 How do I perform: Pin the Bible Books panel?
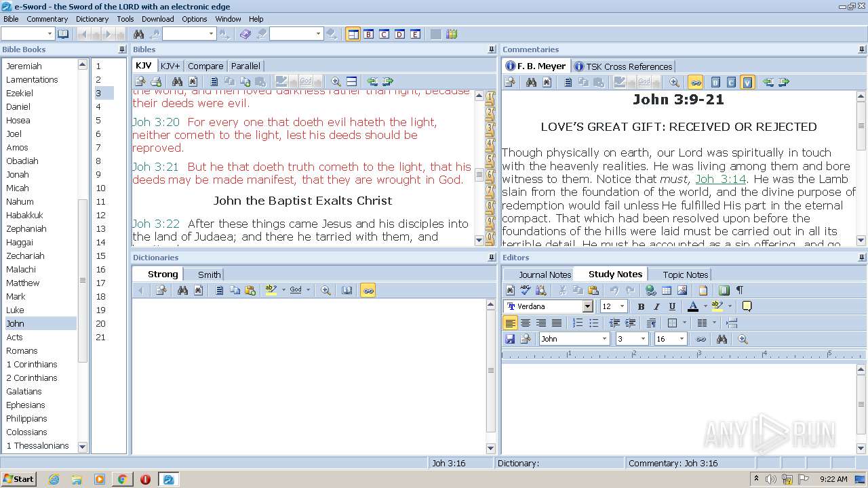pyautogui.click(x=122, y=49)
